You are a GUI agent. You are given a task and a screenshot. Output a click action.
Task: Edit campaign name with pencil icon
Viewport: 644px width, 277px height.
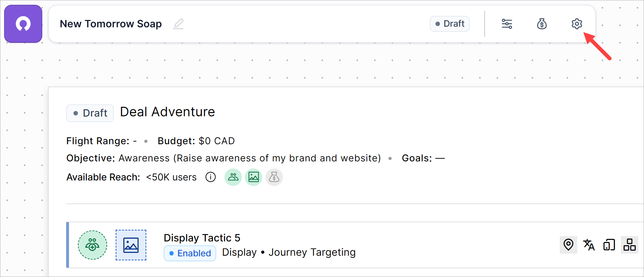178,24
